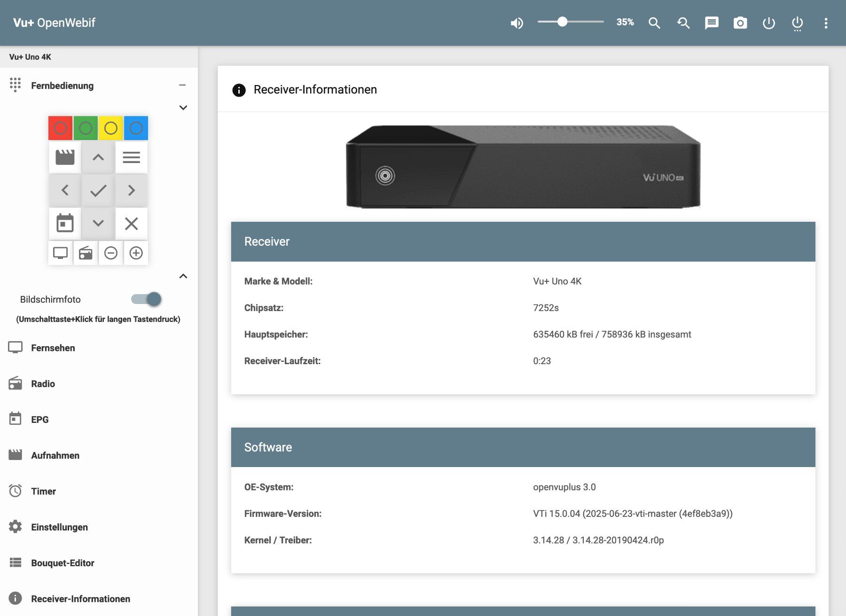
Task: Select the blue remote color button
Action: point(136,128)
